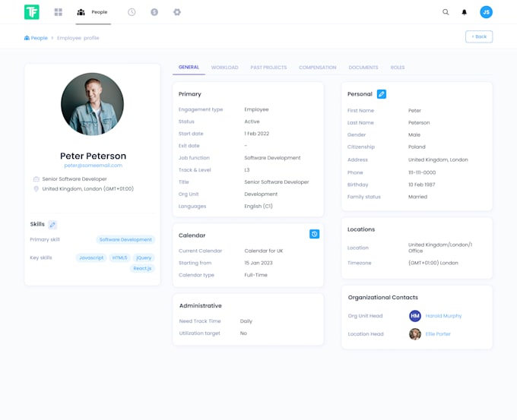Edit Personal info pencil icon
The height and width of the screenshot is (420, 517).
tap(382, 94)
